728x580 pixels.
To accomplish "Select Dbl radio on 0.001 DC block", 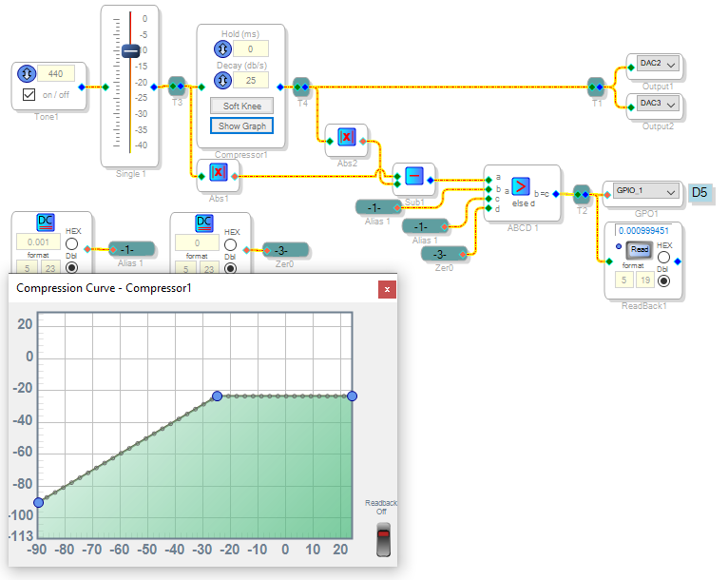I will click(71, 267).
